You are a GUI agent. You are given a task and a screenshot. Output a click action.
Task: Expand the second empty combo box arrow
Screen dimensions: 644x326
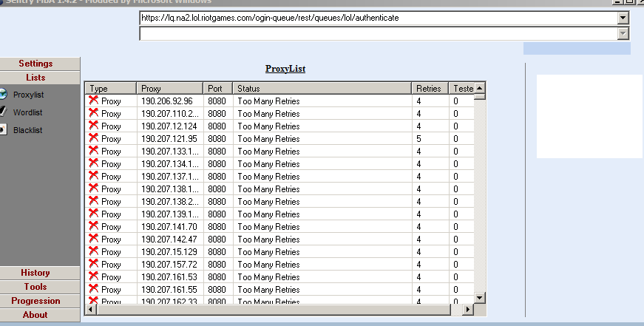623,33
